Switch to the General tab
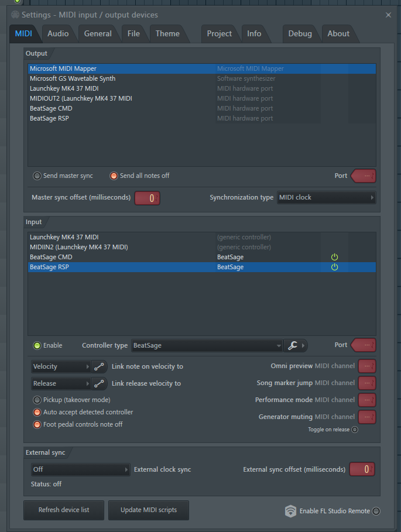 (x=98, y=33)
